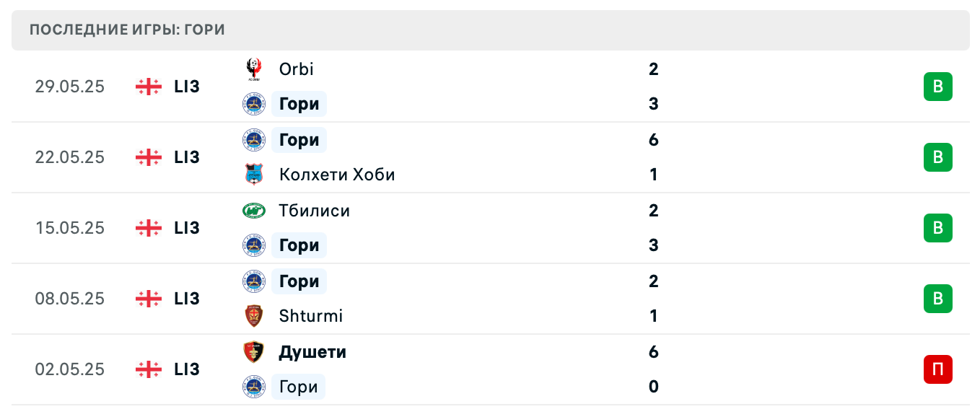The width and height of the screenshot is (980, 417).
Task: Click the Душети team crest
Action: pos(253,352)
